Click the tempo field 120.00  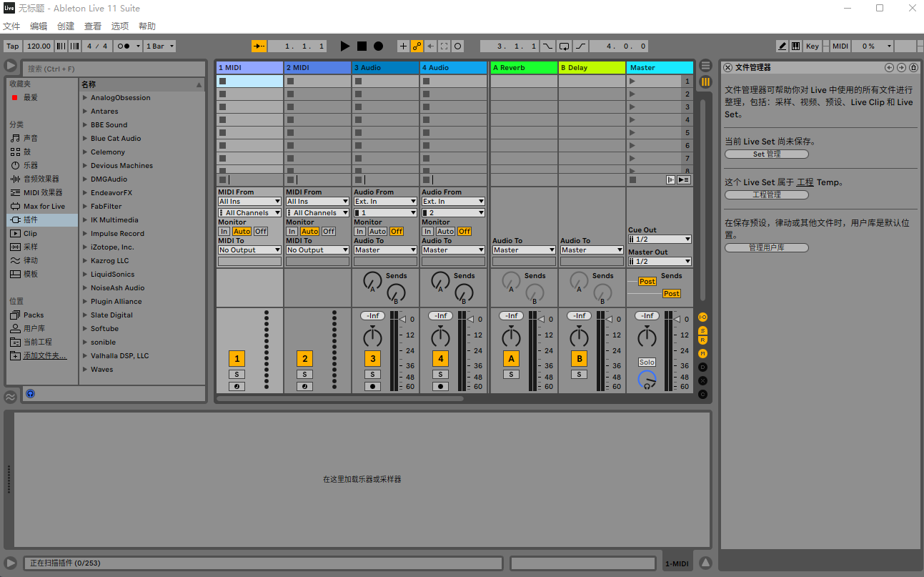(39, 46)
